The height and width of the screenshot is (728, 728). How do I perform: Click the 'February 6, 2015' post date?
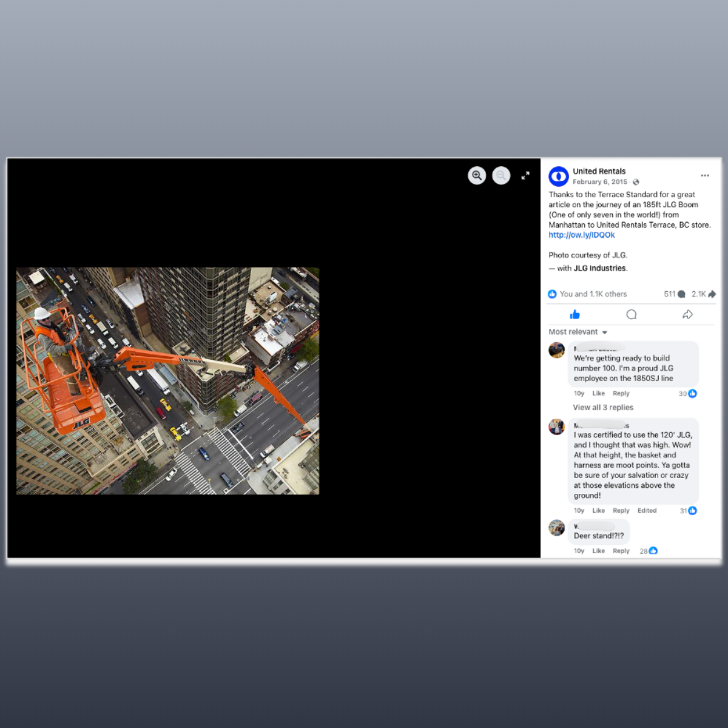[600, 182]
